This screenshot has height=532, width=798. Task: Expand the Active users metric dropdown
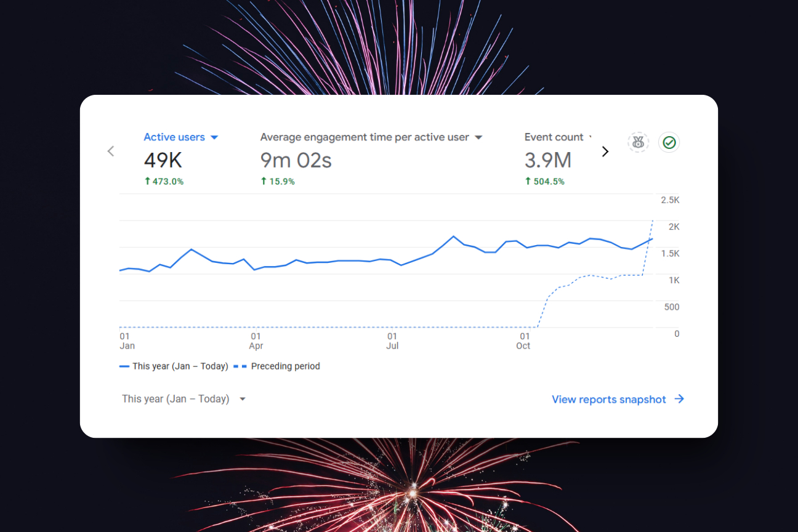pyautogui.click(x=214, y=137)
